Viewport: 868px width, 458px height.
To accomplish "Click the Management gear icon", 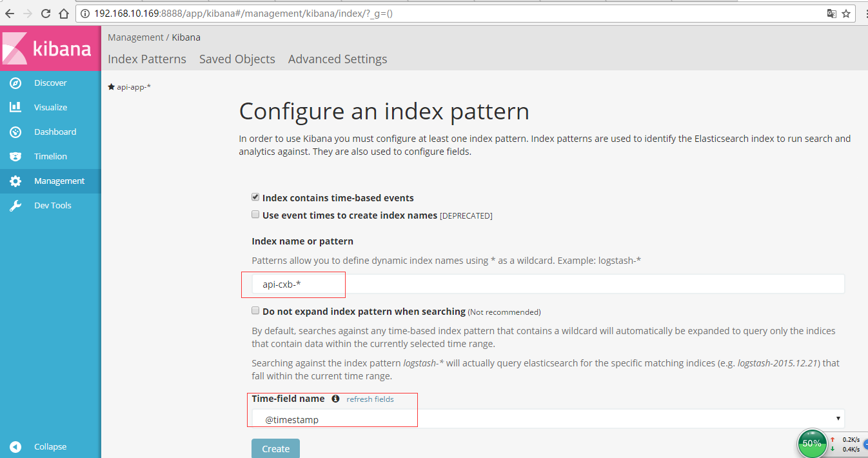I will 15,181.
